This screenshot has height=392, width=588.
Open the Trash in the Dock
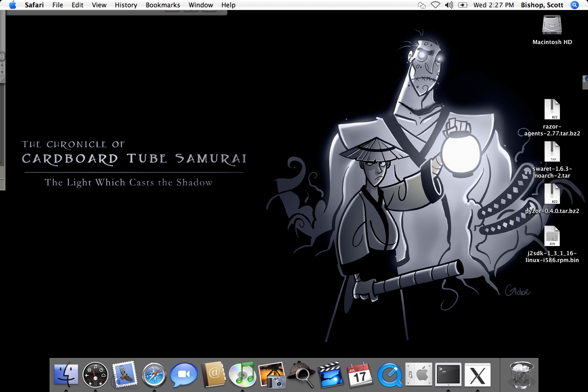tap(521, 375)
